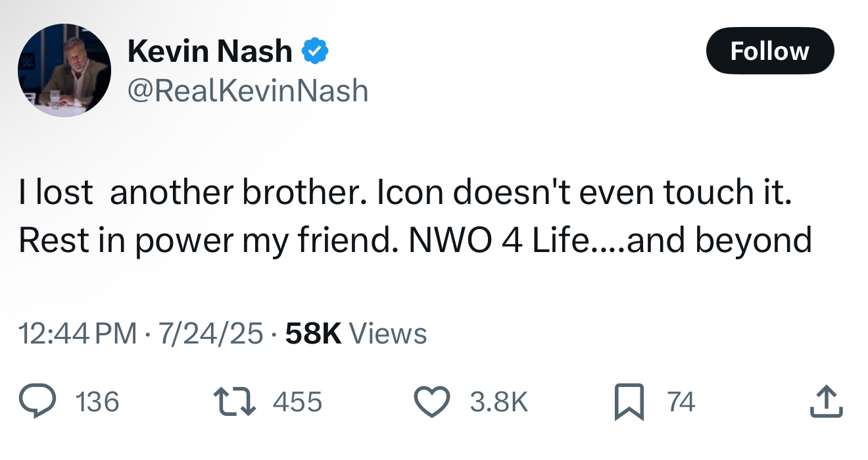
Task: Click the Kevin Nash display name
Action: click(x=210, y=51)
